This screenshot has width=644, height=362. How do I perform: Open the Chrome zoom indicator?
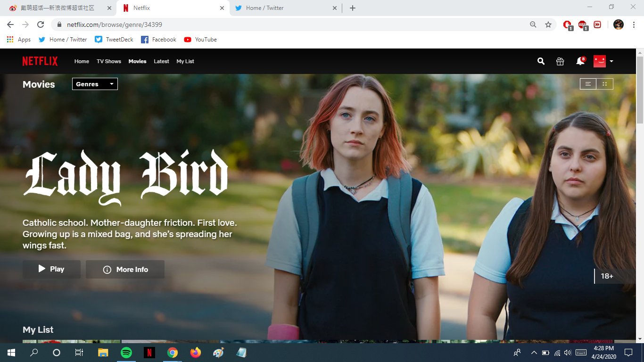[533, 25]
